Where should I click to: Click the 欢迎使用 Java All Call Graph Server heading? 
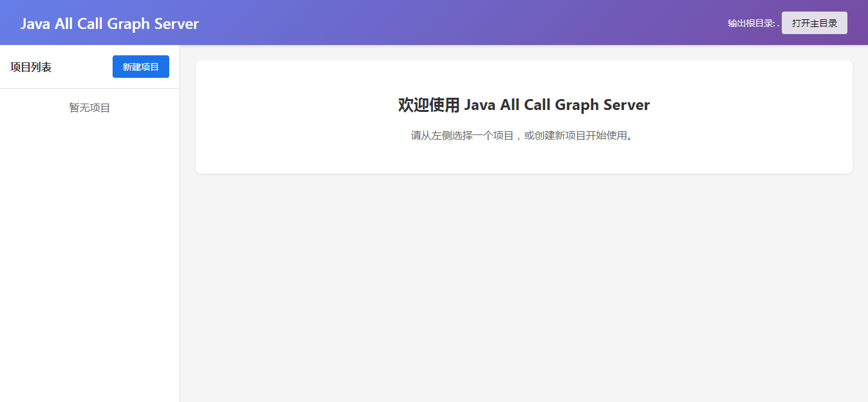click(524, 105)
